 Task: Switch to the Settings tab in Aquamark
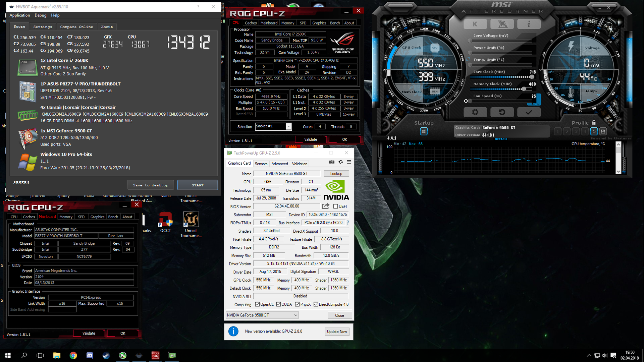(43, 27)
